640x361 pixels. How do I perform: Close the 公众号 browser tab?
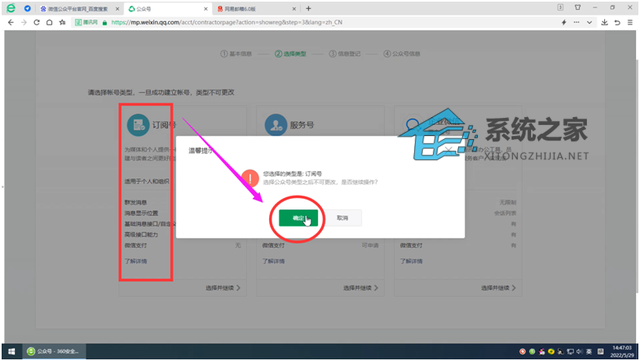(206, 9)
